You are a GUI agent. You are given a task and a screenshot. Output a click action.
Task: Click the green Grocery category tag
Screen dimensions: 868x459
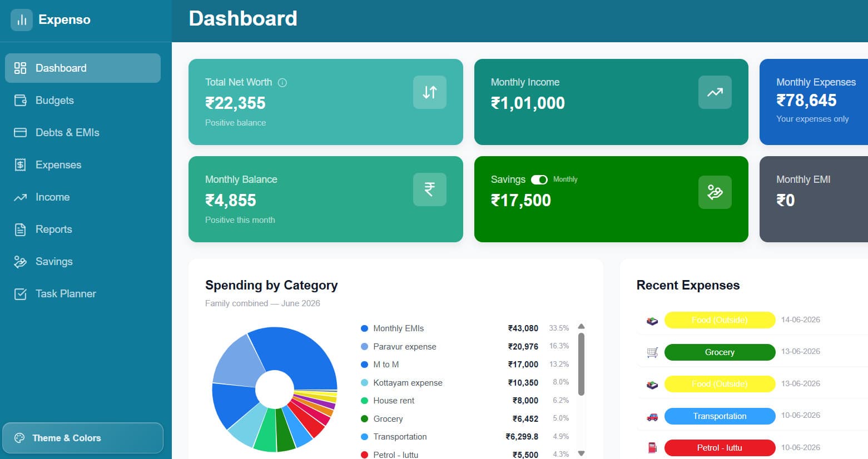720,352
